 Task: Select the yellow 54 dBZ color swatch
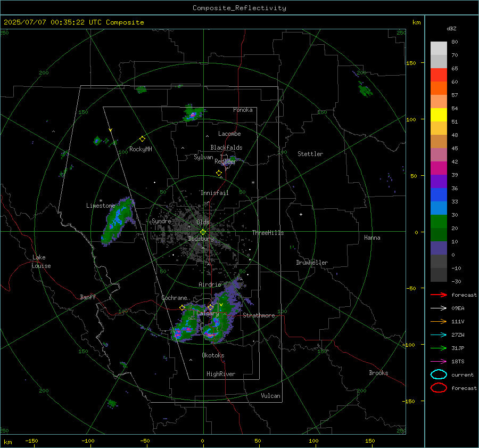tap(439, 115)
